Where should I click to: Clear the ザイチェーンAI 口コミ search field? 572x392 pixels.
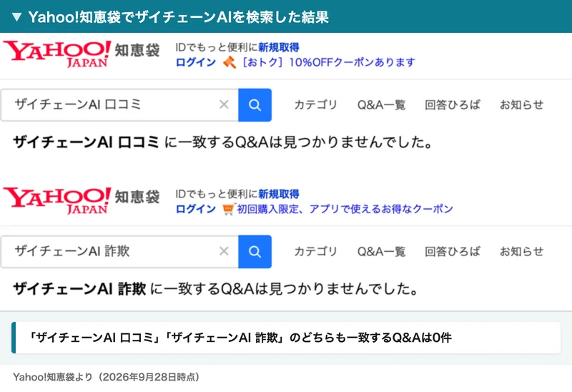click(224, 104)
